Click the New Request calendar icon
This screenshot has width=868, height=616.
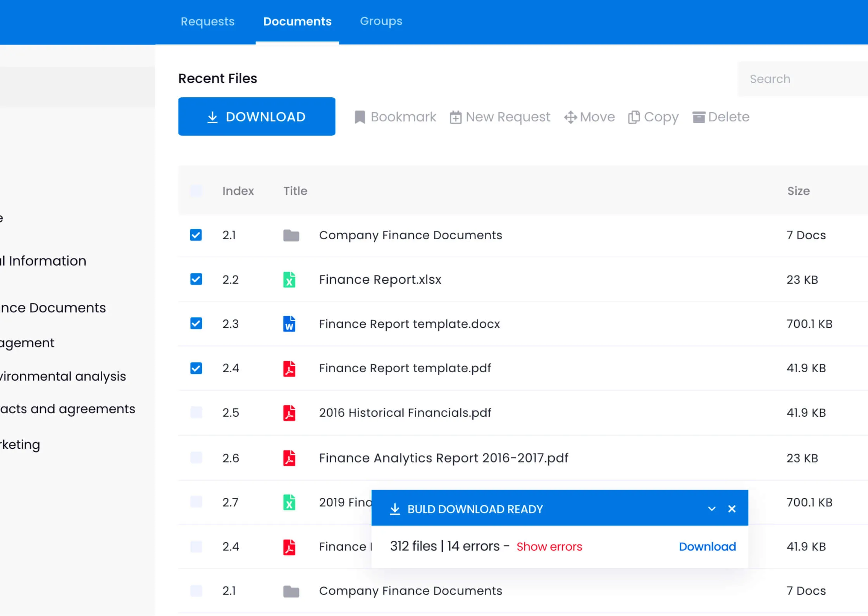click(x=455, y=117)
